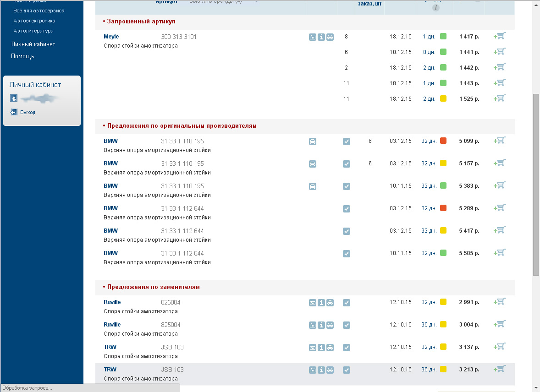The height and width of the screenshot is (392, 540).
Task: Click part number 300 313 3101
Action: click(x=179, y=37)
